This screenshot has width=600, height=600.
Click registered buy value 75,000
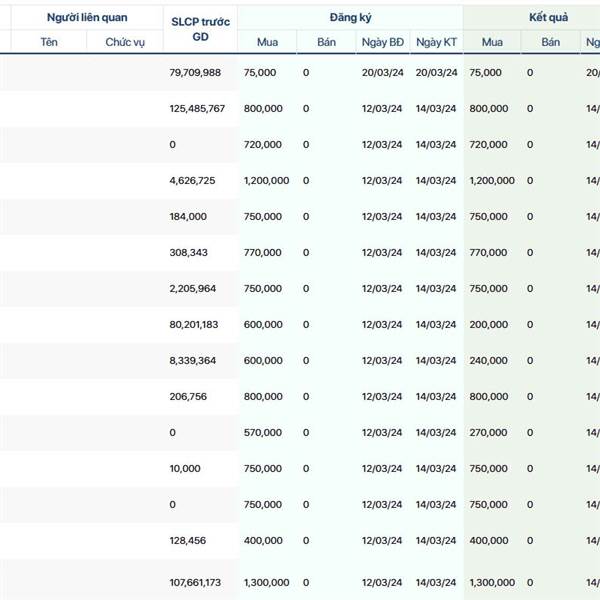260,73
